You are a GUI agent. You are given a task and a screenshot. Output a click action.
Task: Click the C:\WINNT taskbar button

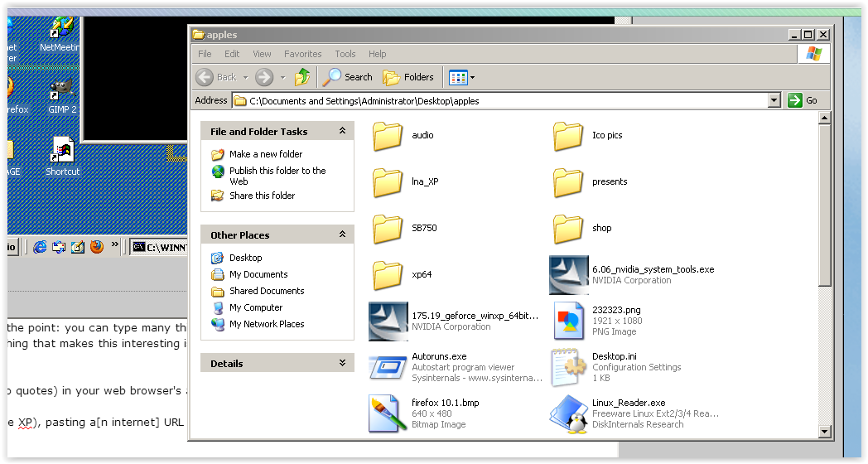[159, 247]
